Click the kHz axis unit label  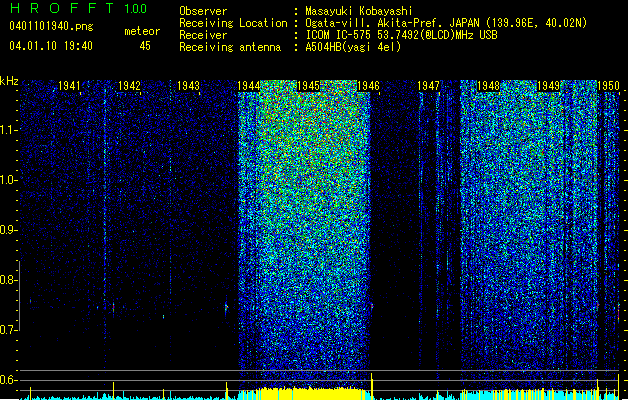tap(9, 81)
